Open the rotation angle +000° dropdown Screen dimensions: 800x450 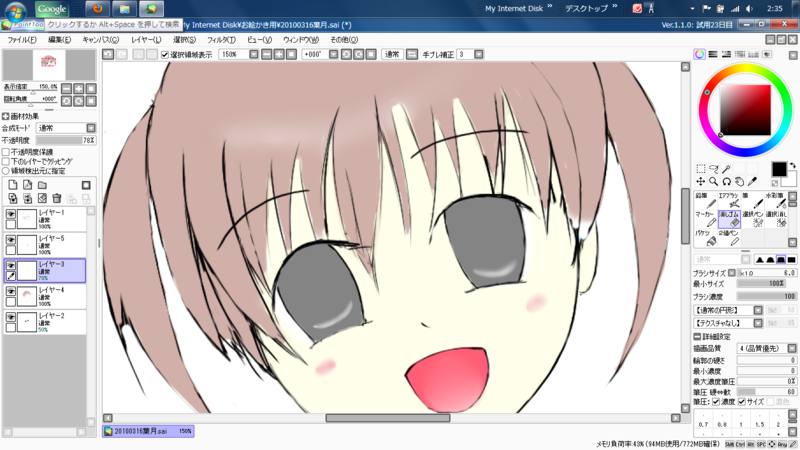point(333,54)
